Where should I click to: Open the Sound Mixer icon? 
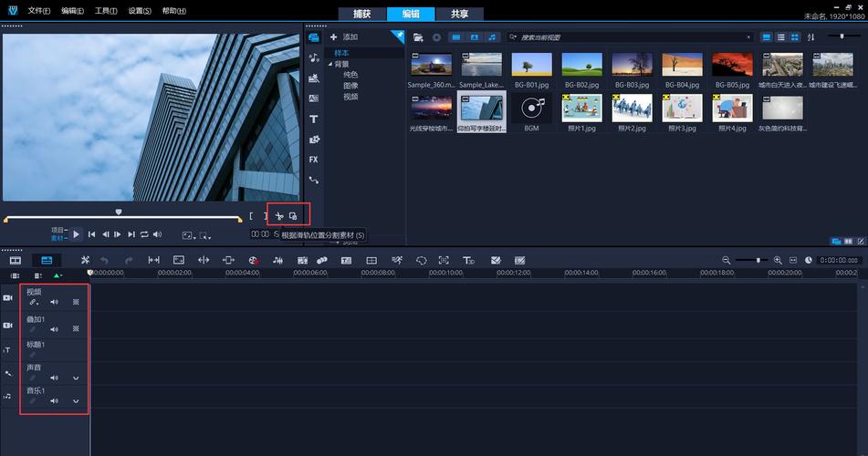tap(277, 260)
